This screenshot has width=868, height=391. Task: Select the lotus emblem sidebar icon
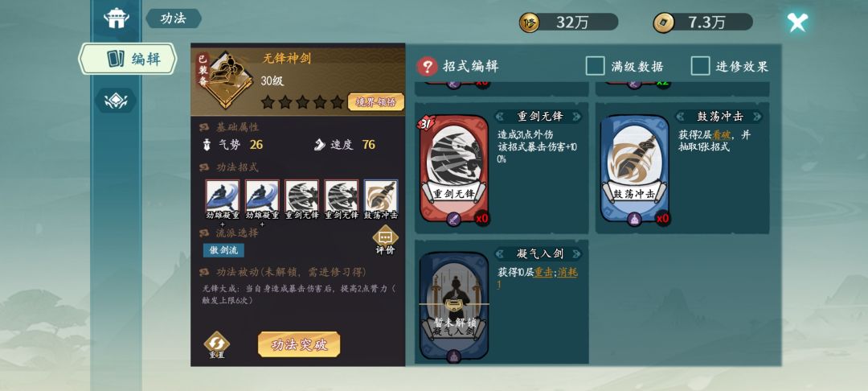coord(116,101)
